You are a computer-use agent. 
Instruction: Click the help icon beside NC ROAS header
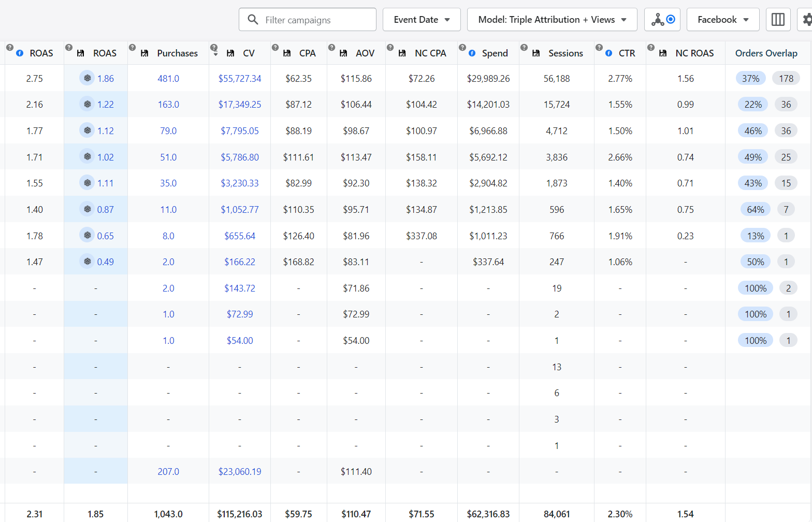[651, 47]
